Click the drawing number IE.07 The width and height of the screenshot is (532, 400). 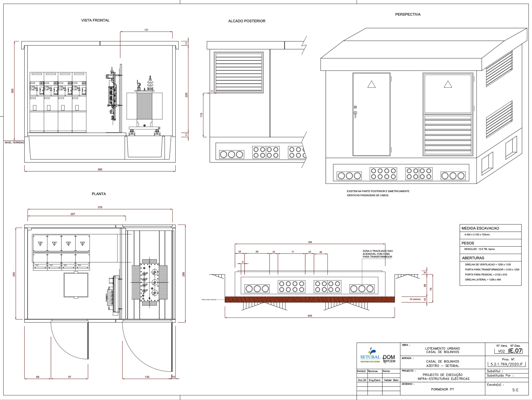coord(515,351)
